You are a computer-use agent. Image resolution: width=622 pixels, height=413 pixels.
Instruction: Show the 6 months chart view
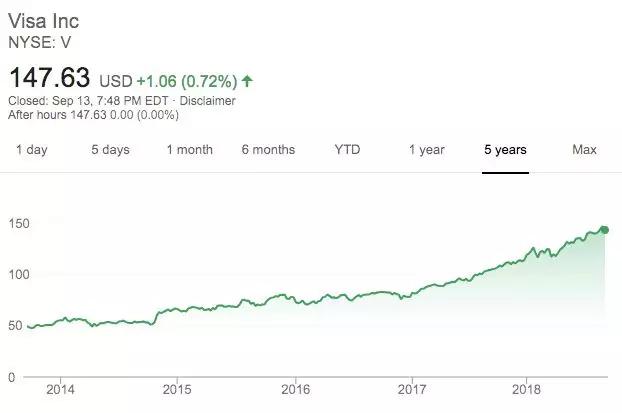point(268,150)
